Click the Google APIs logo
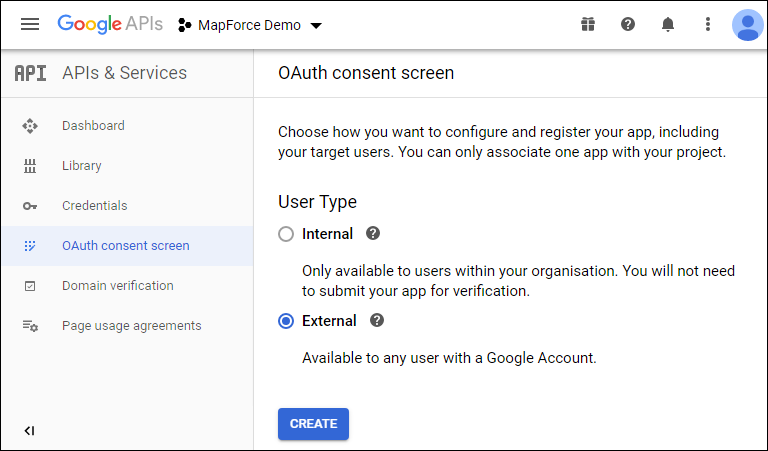Viewport: 768px width, 451px height. [109, 25]
